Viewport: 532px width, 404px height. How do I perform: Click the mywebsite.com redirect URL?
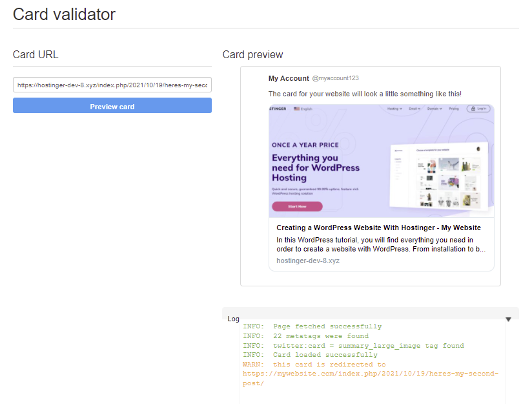[371, 378]
